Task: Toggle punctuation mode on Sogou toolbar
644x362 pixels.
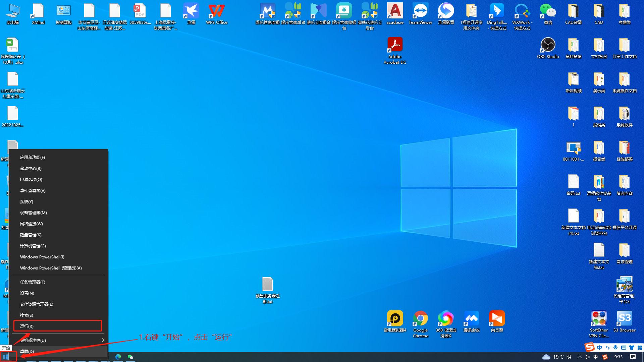Action: 607,347
